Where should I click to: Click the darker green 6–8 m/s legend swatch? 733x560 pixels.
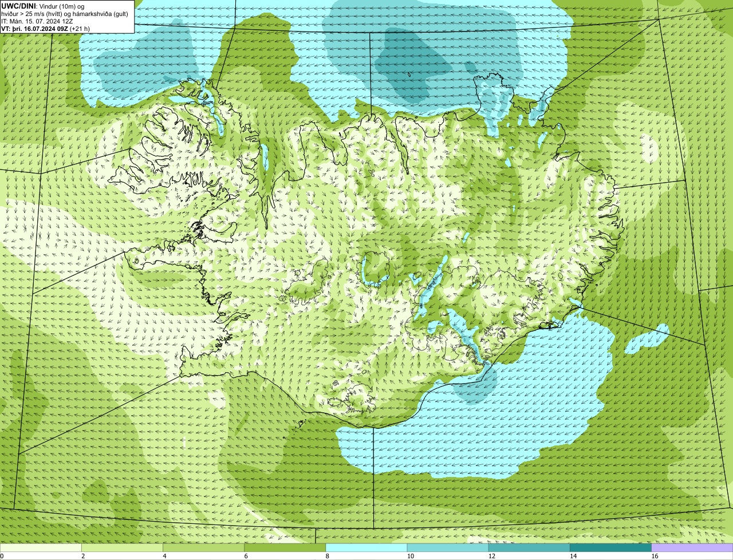[x=285, y=548]
